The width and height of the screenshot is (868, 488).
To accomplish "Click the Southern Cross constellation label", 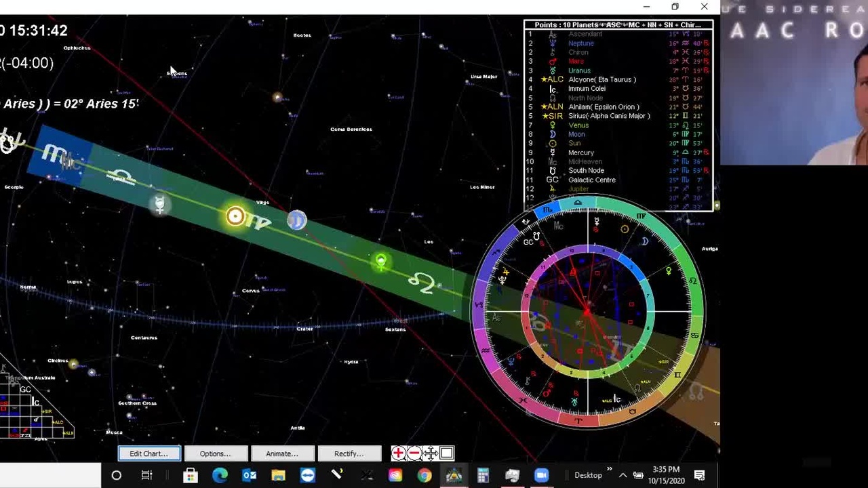I will point(138,403).
